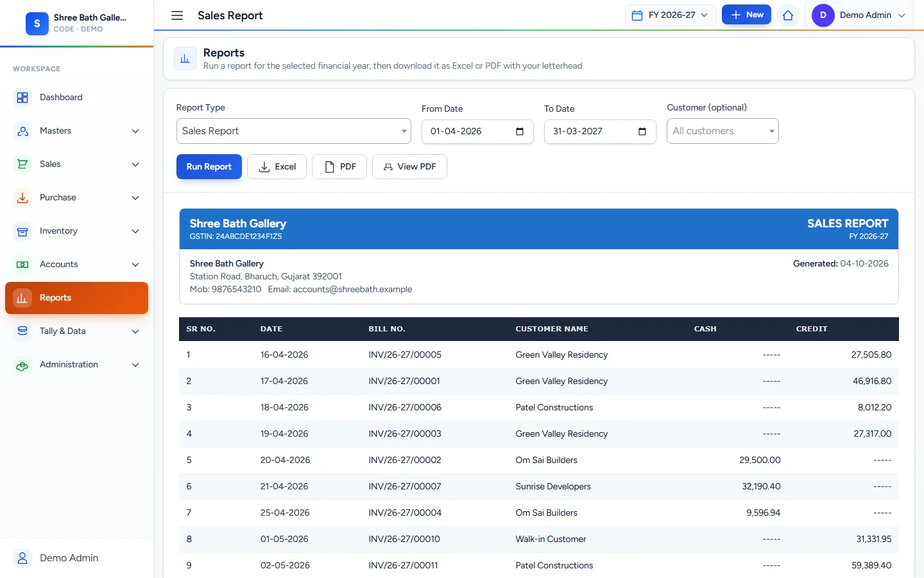Click the printer icon on View PDF
The width and height of the screenshot is (924, 578).
[388, 167]
